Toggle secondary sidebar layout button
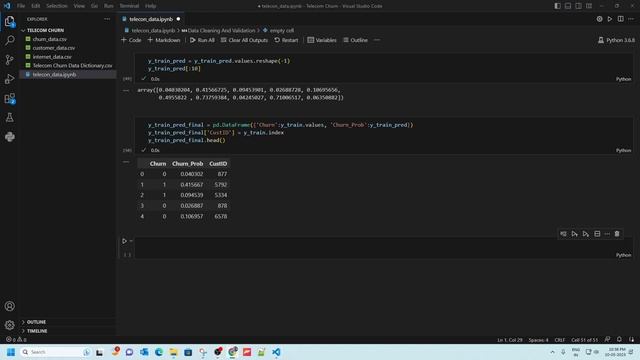The image size is (640, 360). pyautogui.click(x=578, y=6)
